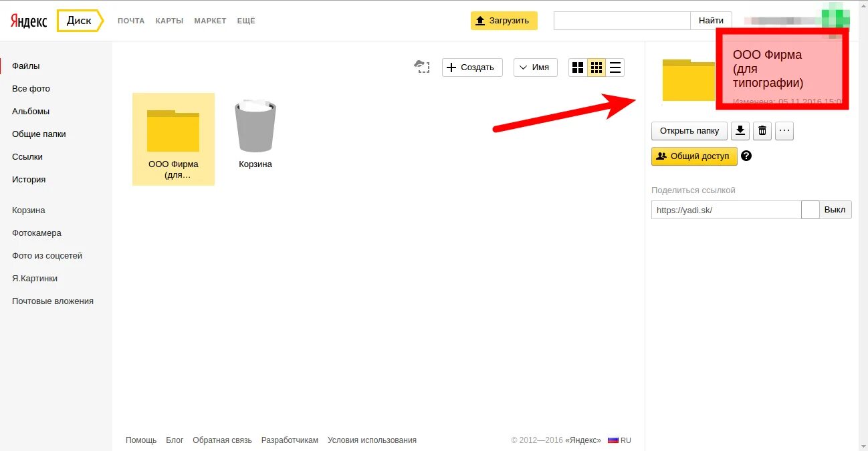Click the question mark help icon
Screen dimensions: 868x451
click(x=746, y=156)
